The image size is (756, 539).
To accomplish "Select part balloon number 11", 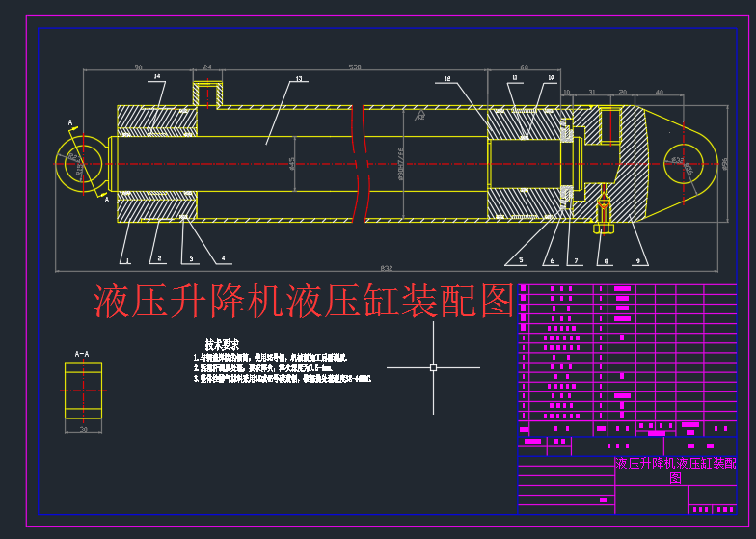I will click(x=515, y=77).
